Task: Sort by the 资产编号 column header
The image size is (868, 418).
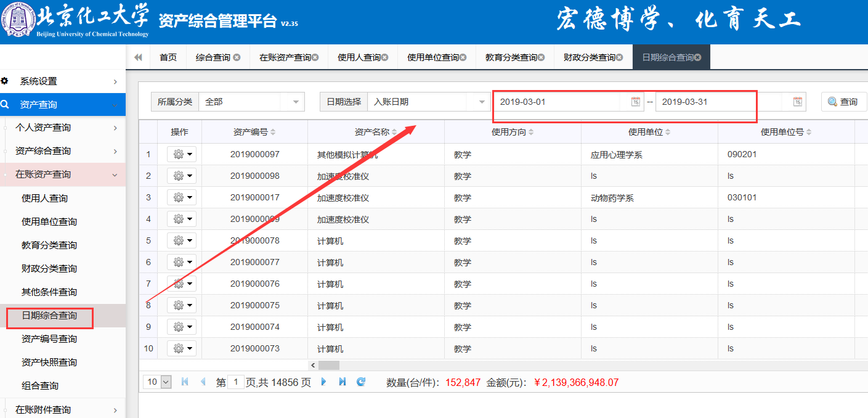Action: coord(254,132)
